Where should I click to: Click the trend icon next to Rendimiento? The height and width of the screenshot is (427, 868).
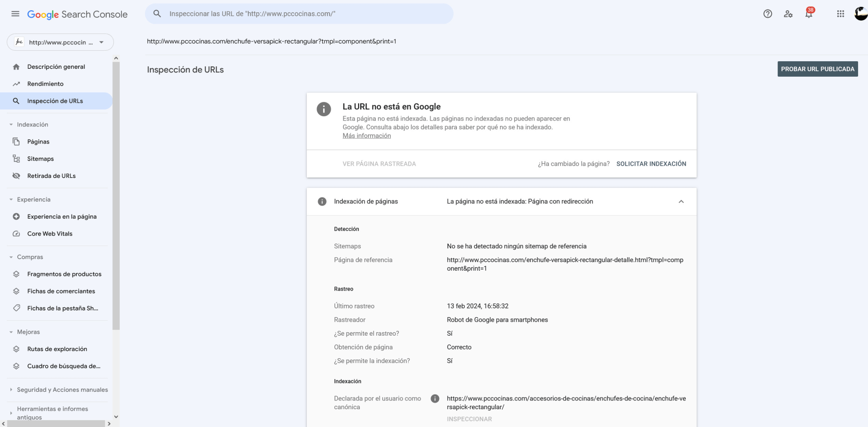(16, 84)
